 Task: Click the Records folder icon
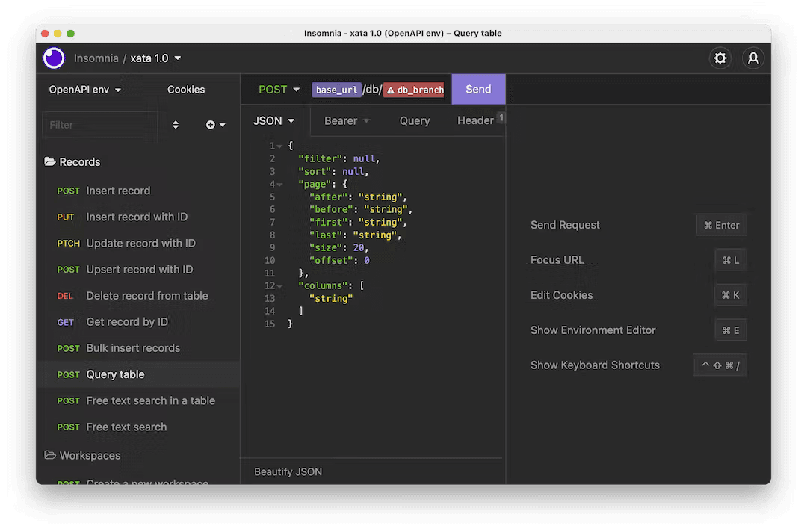[x=50, y=161]
